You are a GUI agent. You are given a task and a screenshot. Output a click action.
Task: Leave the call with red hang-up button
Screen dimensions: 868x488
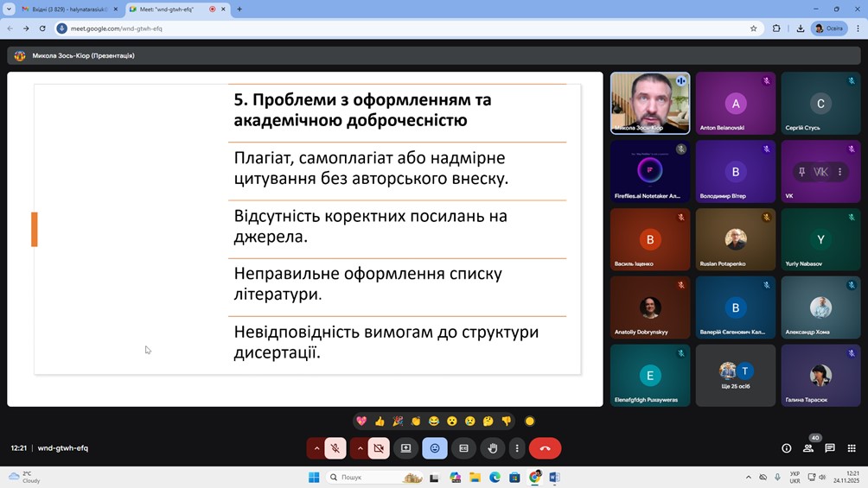545,448
